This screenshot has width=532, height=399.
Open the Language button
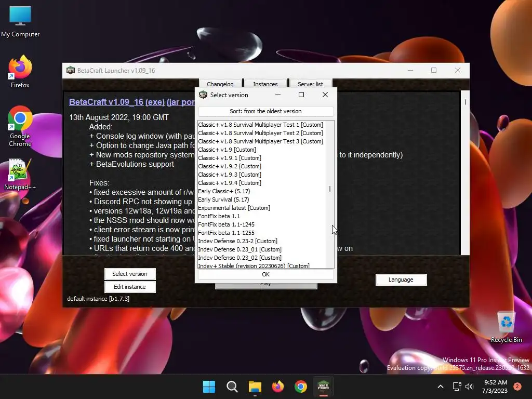coord(401,280)
